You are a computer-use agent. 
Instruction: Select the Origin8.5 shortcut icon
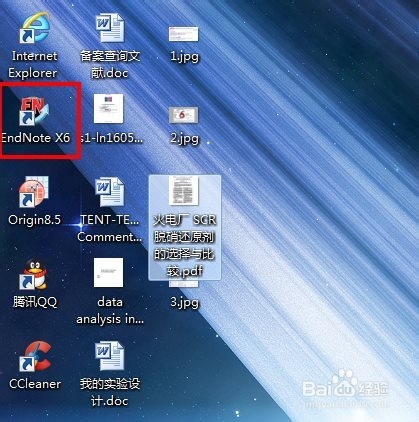(x=34, y=192)
